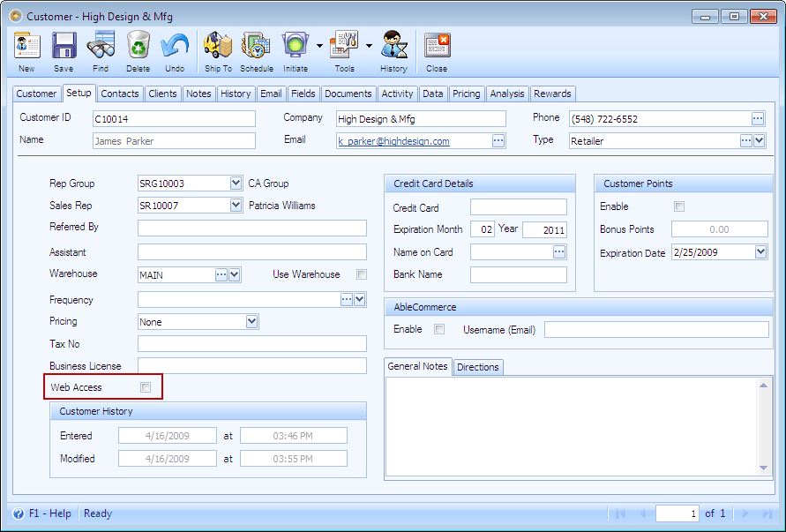
Task: Open the Initiate dropdown arrow in toolbar
Action: 319,46
